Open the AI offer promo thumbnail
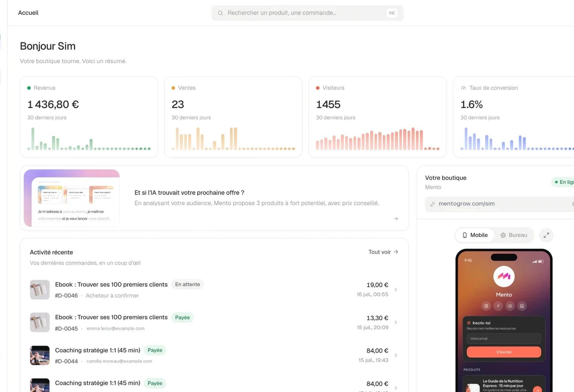This screenshot has width=574, height=392. tap(72, 198)
